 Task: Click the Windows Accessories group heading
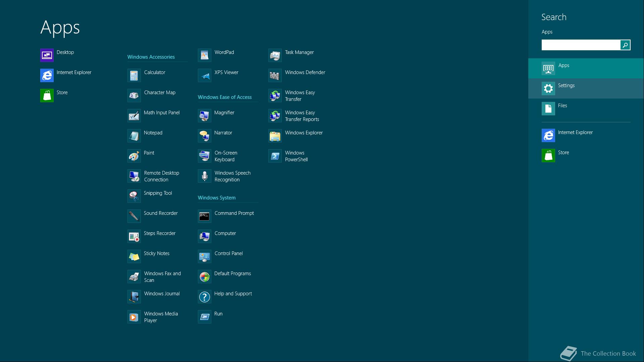[151, 57]
